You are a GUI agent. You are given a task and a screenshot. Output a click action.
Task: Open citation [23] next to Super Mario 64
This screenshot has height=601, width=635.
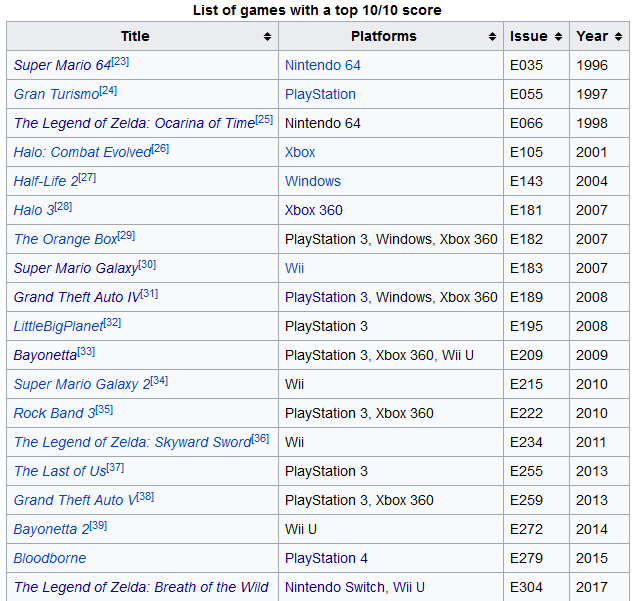(x=120, y=62)
